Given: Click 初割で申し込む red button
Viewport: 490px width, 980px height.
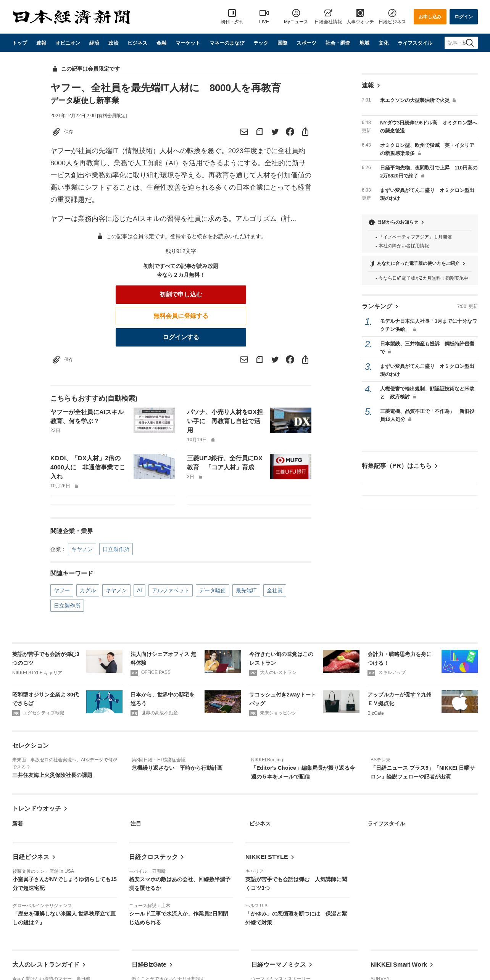Looking at the screenshot, I should [181, 295].
